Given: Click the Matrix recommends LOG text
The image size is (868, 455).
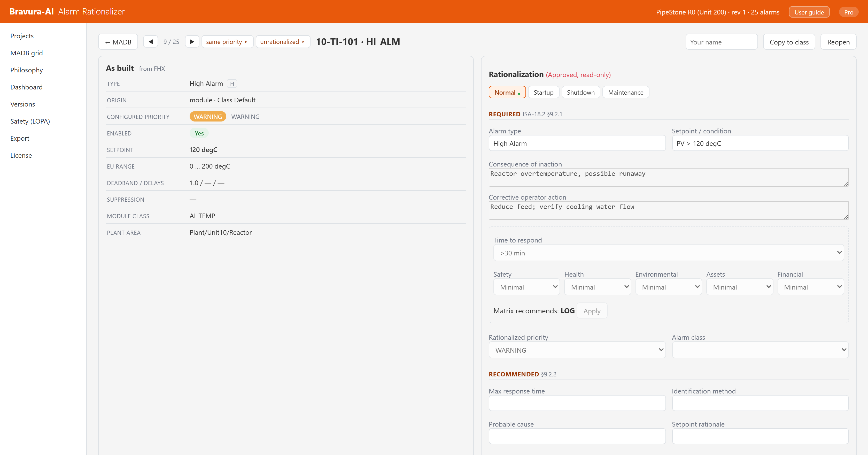Looking at the screenshot, I should (x=534, y=311).
